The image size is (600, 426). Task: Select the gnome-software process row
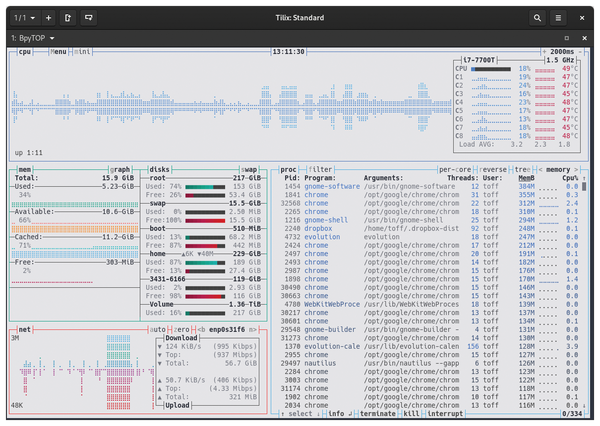coord(429,186)
